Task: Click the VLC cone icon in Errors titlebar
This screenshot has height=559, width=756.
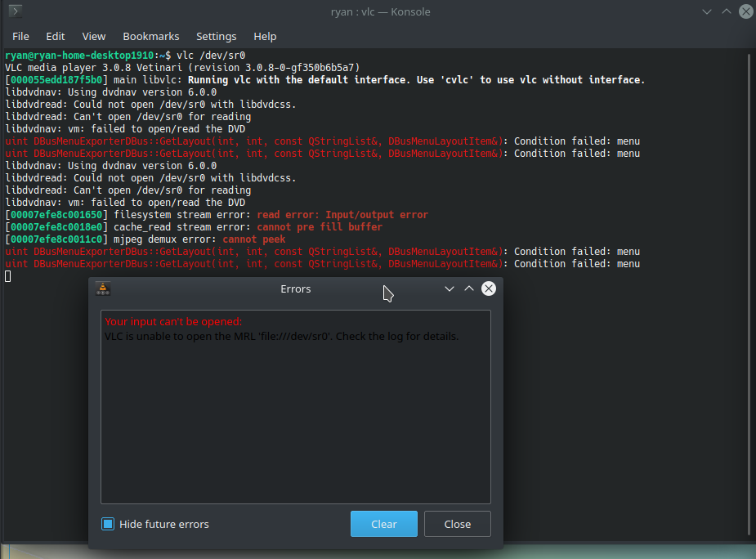Action: [x=103, y=288]
